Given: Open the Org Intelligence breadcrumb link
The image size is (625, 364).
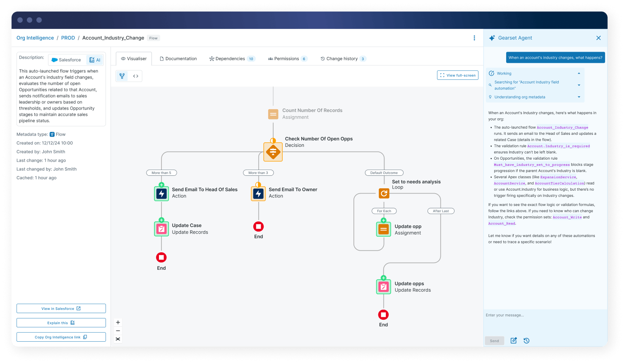Looking at the screenshot, I should [35, 38].
